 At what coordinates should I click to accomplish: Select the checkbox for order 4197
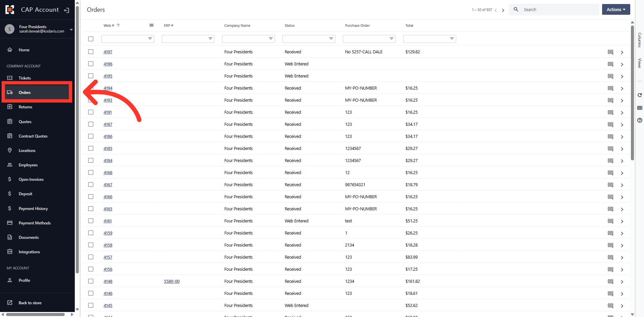[x=91, y=52]
